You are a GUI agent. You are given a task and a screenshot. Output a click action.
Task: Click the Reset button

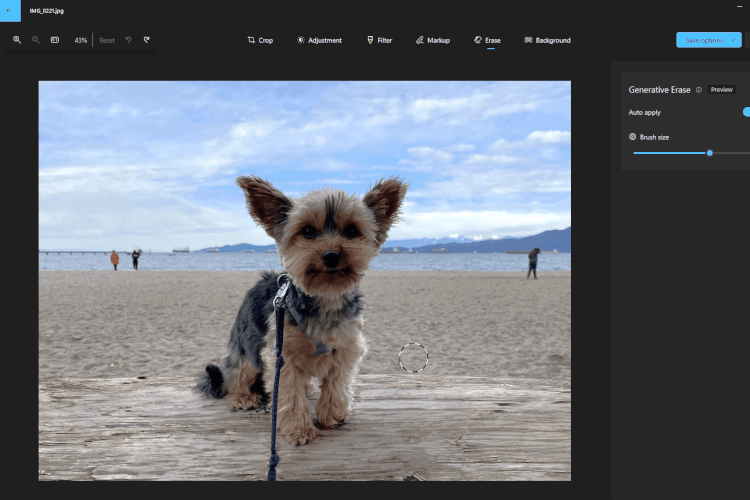107,41
